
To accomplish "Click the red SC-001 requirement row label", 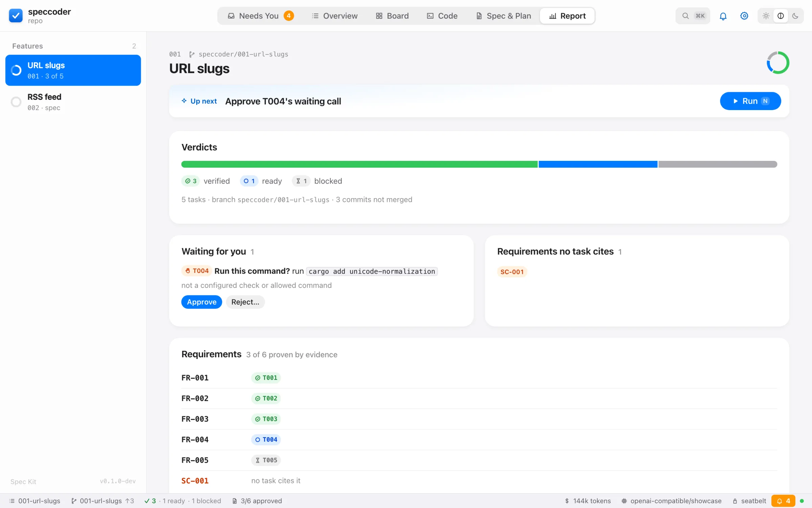I will coord(195,481).
